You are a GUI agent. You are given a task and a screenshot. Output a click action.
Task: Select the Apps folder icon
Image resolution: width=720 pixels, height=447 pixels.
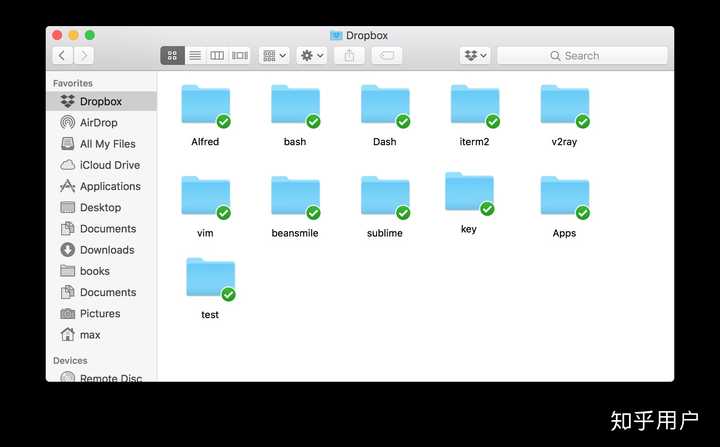tap(565, 197)
